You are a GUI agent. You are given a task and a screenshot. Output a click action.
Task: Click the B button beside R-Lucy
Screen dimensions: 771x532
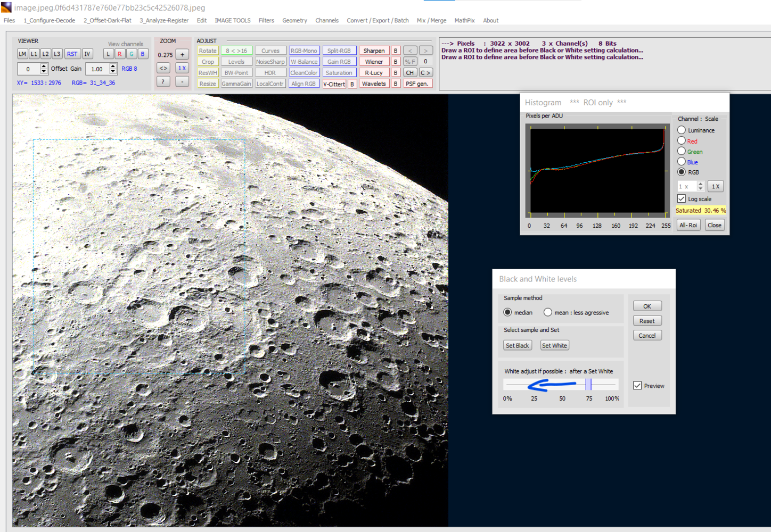[x=396, y=73]
